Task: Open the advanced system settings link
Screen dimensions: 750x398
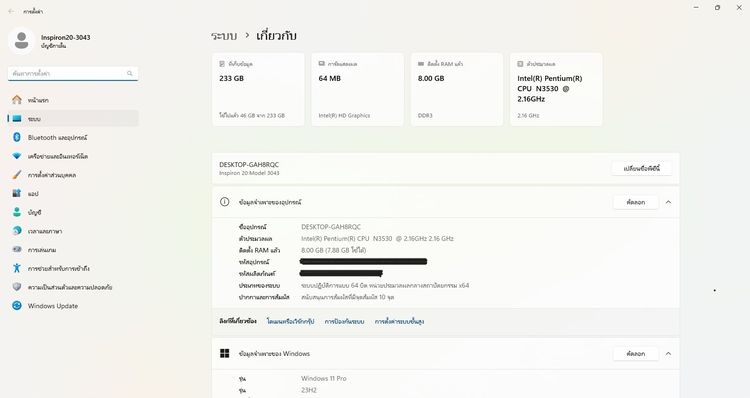Action: coord(399,321)
